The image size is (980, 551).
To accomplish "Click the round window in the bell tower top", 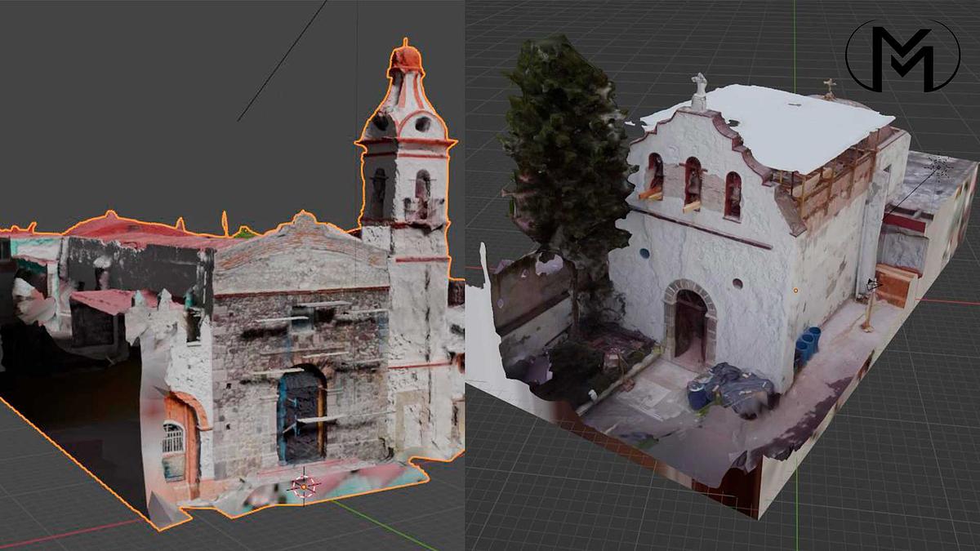I will (422, 125).
